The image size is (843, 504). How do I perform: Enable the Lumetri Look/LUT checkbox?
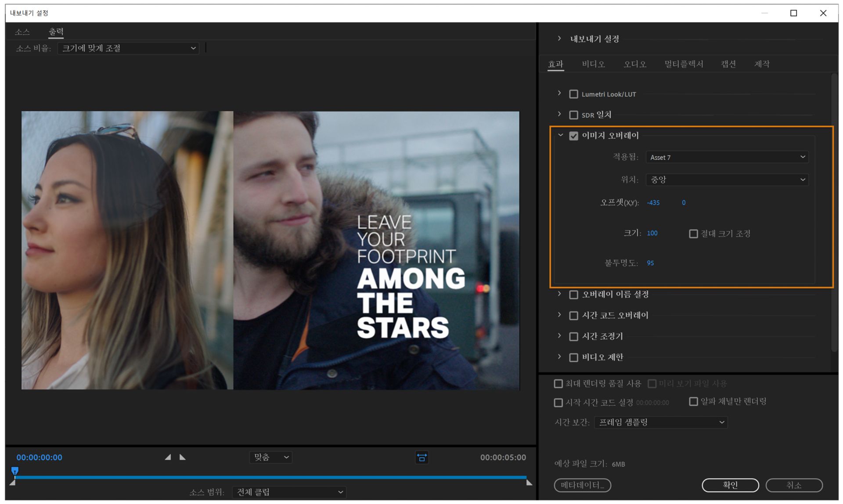click(x=573, y=94)
